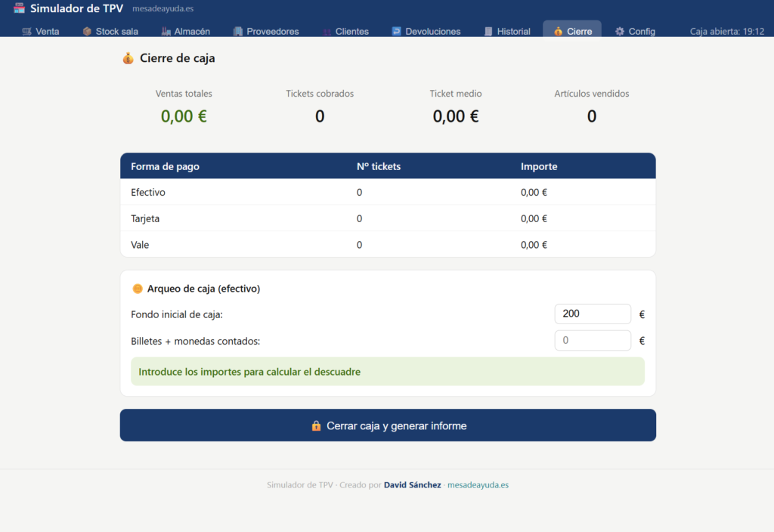
Task: Click the Cierre de caja heading
Action: [x=177, y=58]
